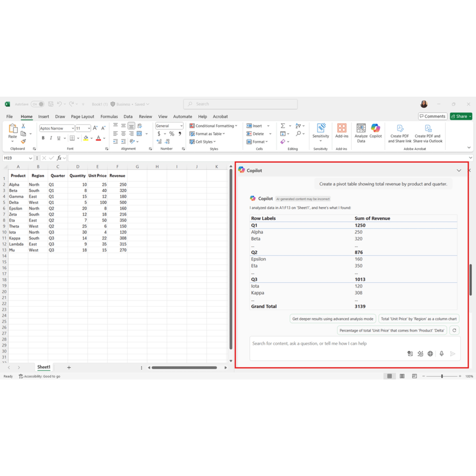Click the Undo arrow
The width and height of the screenshot is (476, 476).
(x=59, y=104)
